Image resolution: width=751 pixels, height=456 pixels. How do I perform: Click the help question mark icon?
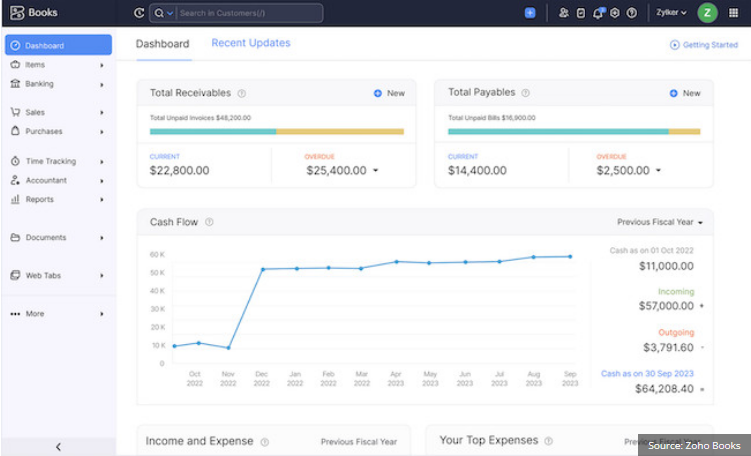[x=632, y=13]
